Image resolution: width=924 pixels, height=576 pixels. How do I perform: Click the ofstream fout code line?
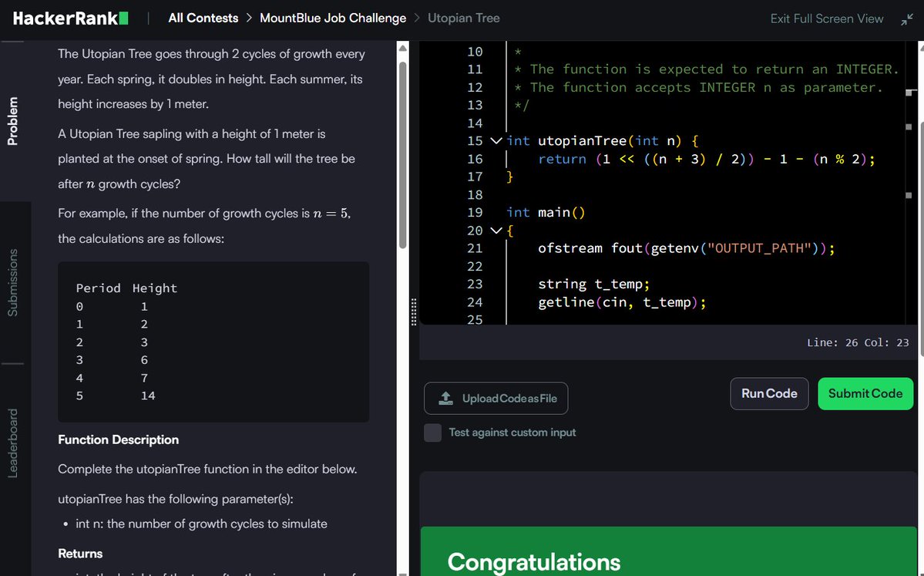686,248
